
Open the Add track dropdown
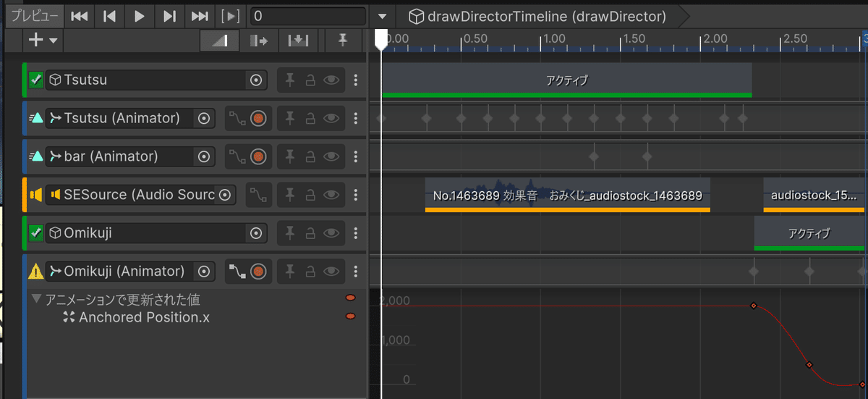pyautogui.click(x=43, y=41)
